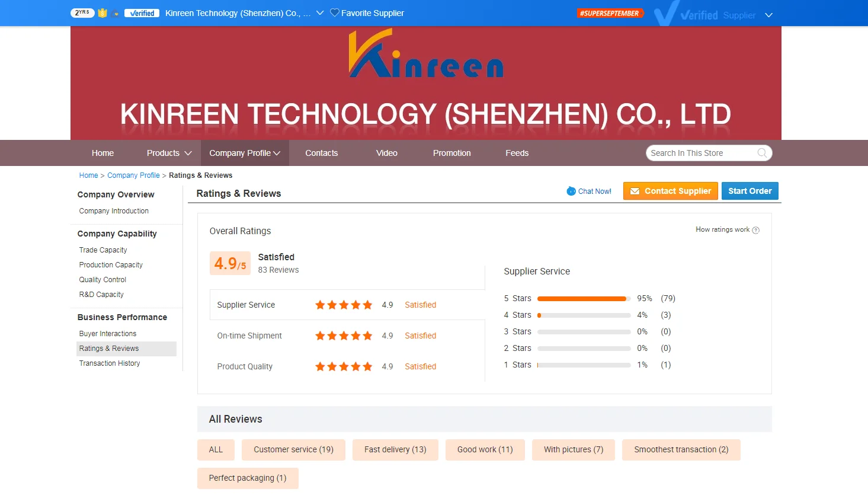Filter reviews by ALL

tap(216, 450)
